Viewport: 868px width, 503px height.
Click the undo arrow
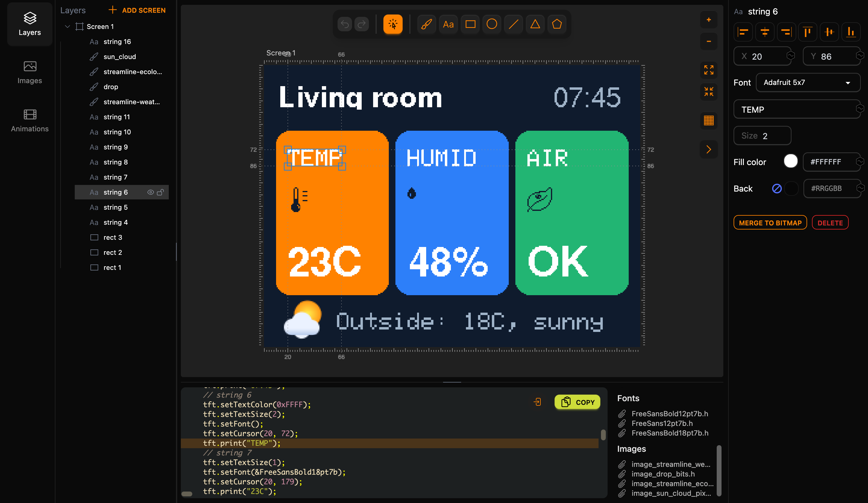(x=345, y=24)
